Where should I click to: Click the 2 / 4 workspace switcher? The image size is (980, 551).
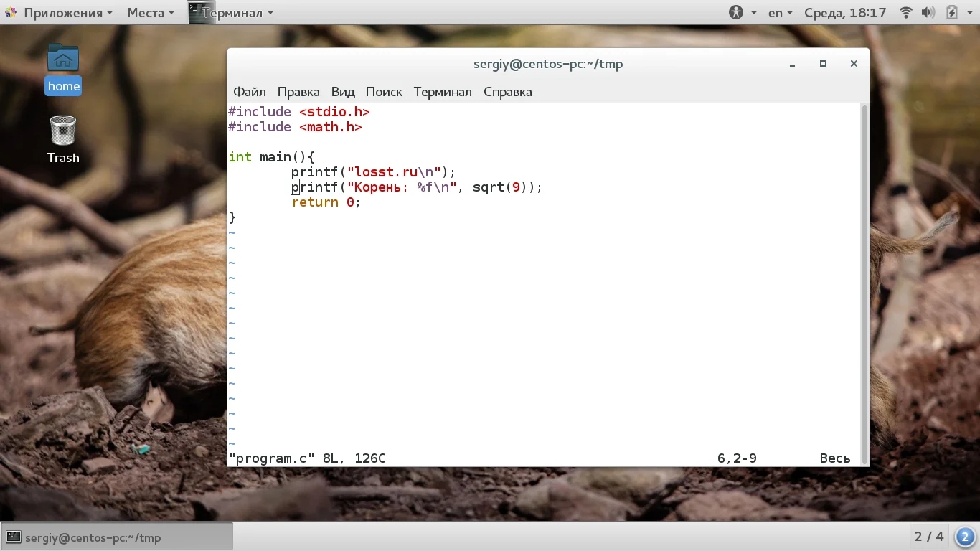929,537
